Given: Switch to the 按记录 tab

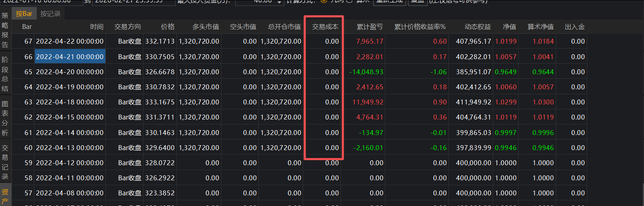Looking at the screenshot, I should [50, 14].
